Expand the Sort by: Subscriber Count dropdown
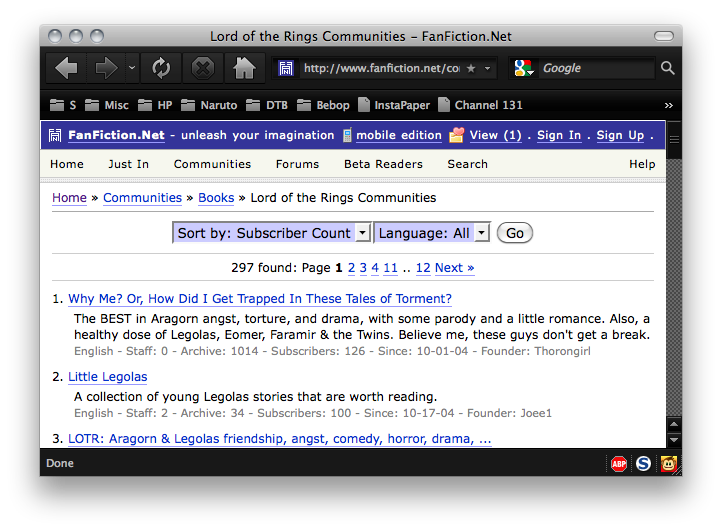722x531 pixels. 272,233
